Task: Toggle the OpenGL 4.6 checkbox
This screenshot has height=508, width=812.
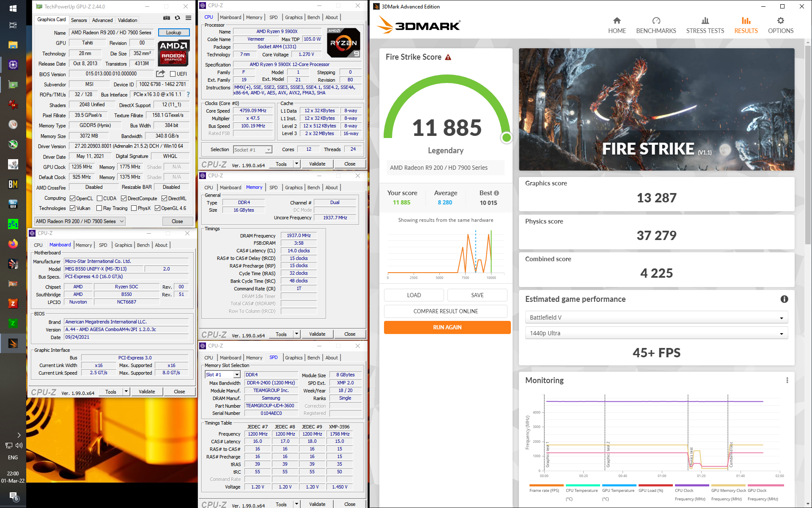Action: [157, 208]
